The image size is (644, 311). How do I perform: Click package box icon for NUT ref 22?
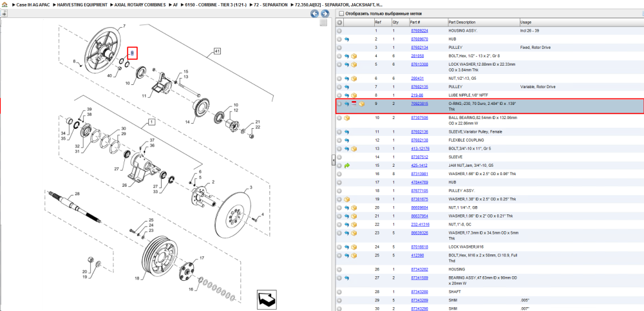coord(354,225)
